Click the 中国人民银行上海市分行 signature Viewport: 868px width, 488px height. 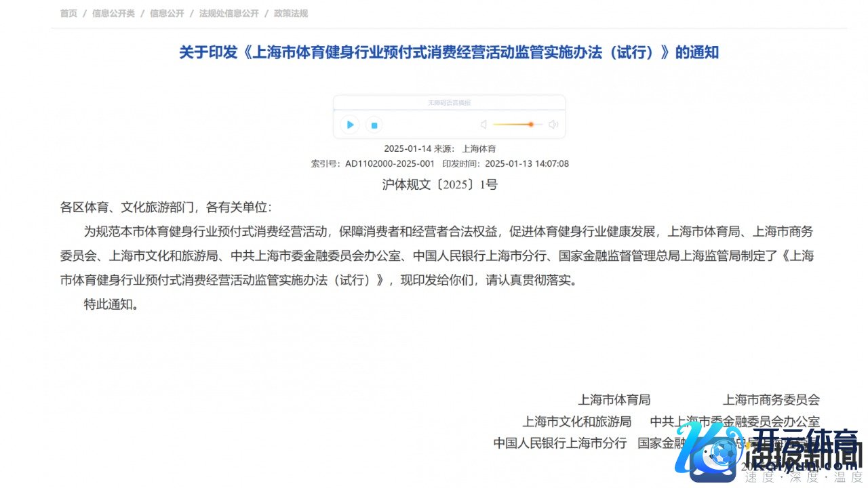pos(560,443)
